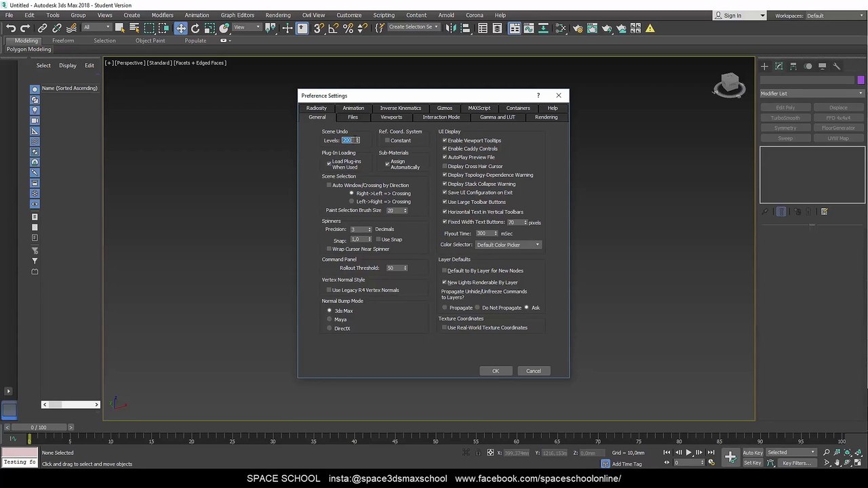Click the yellow warning triangle icon

tap(650, 28)
